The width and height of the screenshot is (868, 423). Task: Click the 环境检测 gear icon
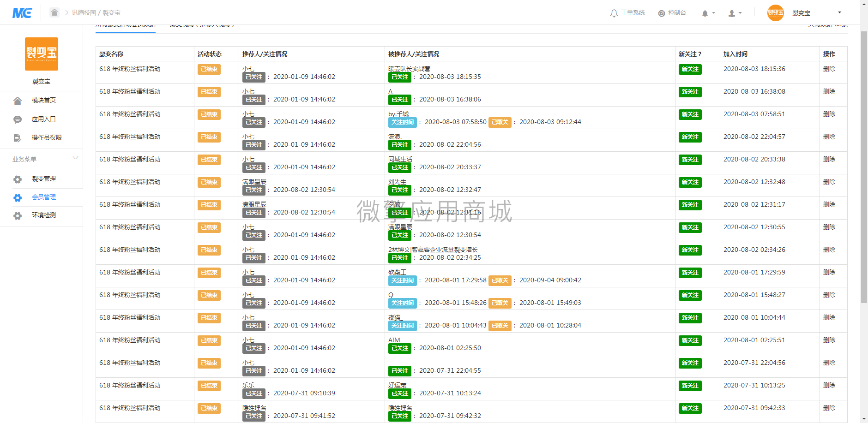[18, 216]
